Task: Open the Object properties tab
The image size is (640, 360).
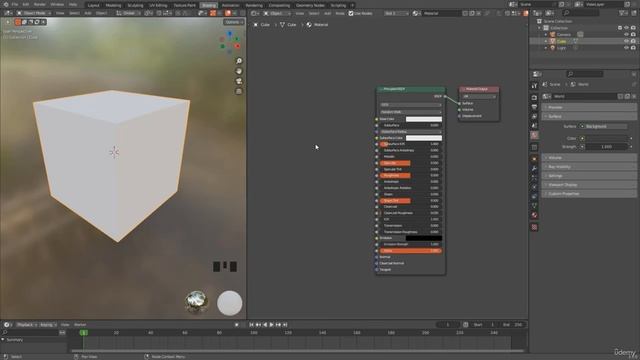Action: click(x=534, y=159)
